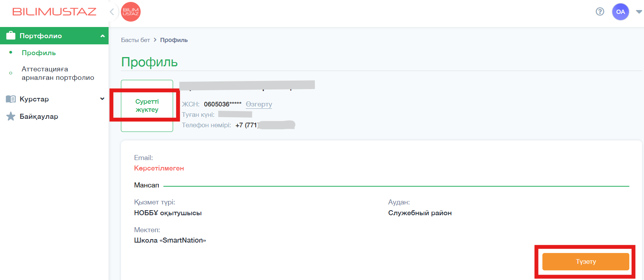
Task: Click the BILIMUSTAZ logo text
Action: 54,12
